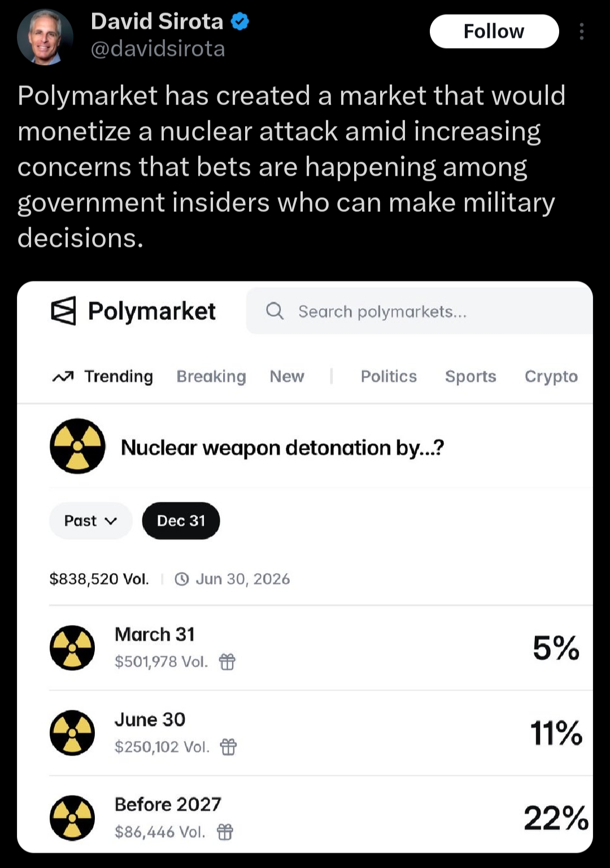Viewport: 610px width, 868px height.
Task: Open the Sports category
Action: coord(470,376)
